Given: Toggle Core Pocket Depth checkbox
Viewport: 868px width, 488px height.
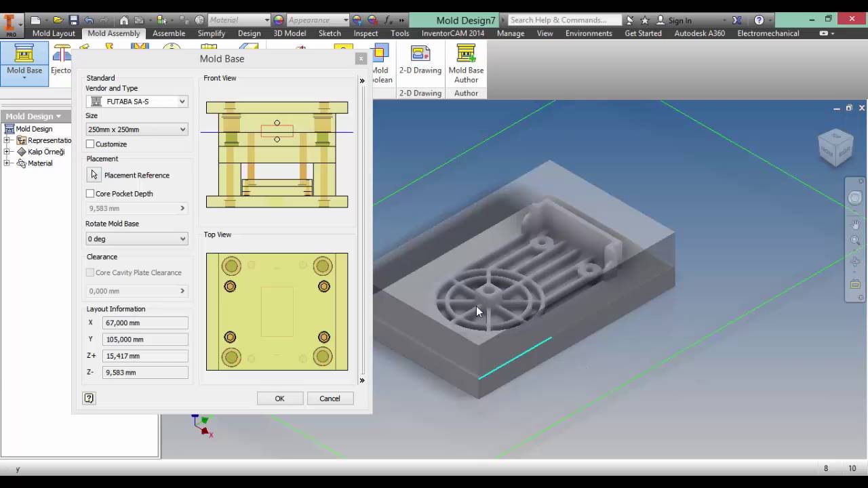Looking at the screenshot, I should coord(90,194).
